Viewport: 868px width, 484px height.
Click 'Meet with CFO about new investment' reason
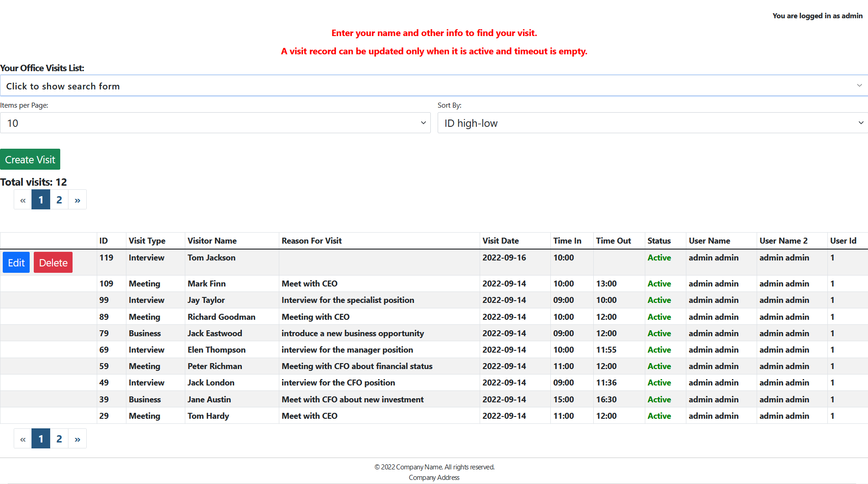pyautogui.click(x=352, y=400)
